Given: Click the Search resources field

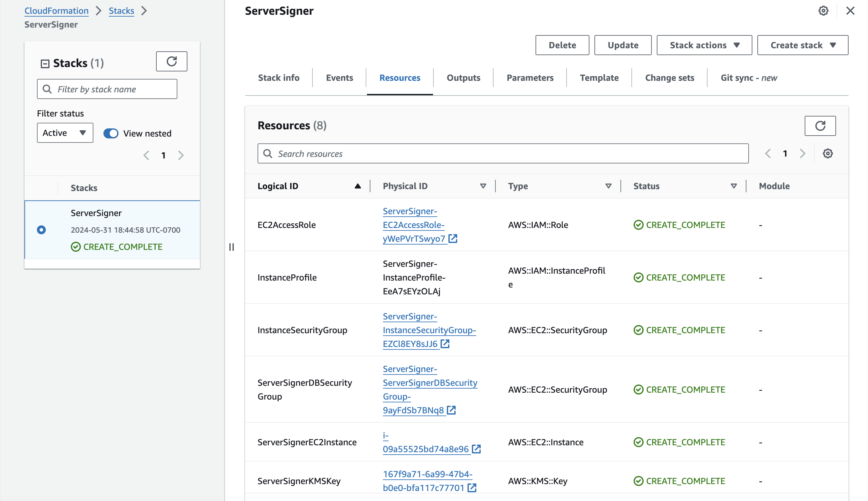Looking at the screenshot, I should click(x=503, y=153).
